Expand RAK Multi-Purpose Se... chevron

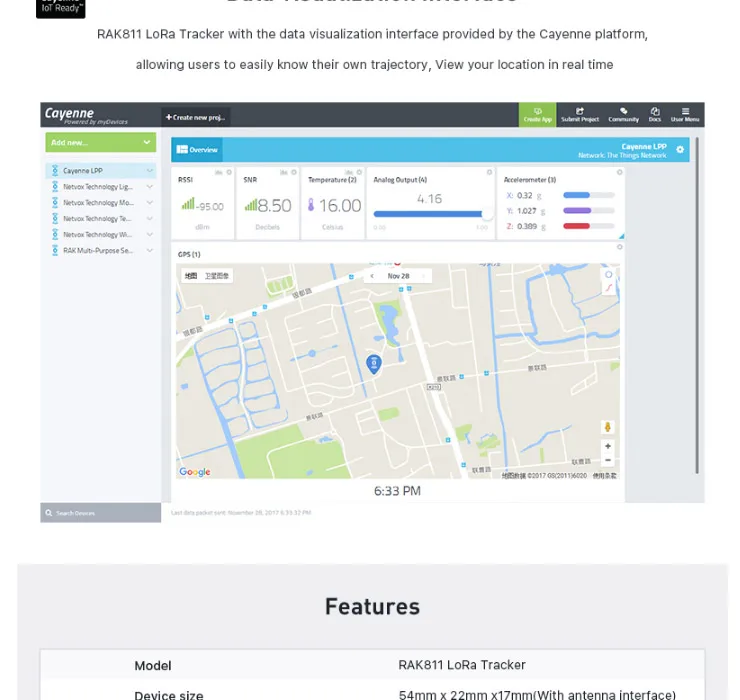(150, 250)
